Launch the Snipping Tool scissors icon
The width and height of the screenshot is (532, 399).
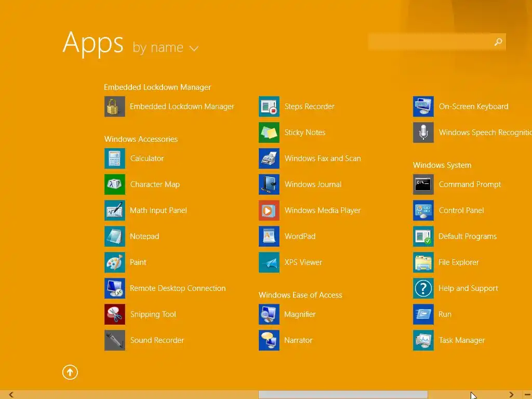click(115, 314)
